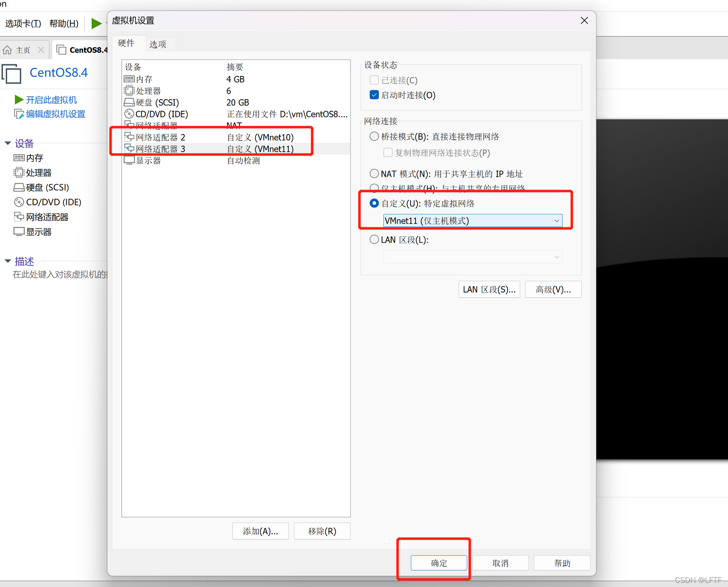Image resolution: width=728 pixels, height=587 pixels.
Task: Collapse the 设备 section in the main window
Action: [x=7, y=143]
